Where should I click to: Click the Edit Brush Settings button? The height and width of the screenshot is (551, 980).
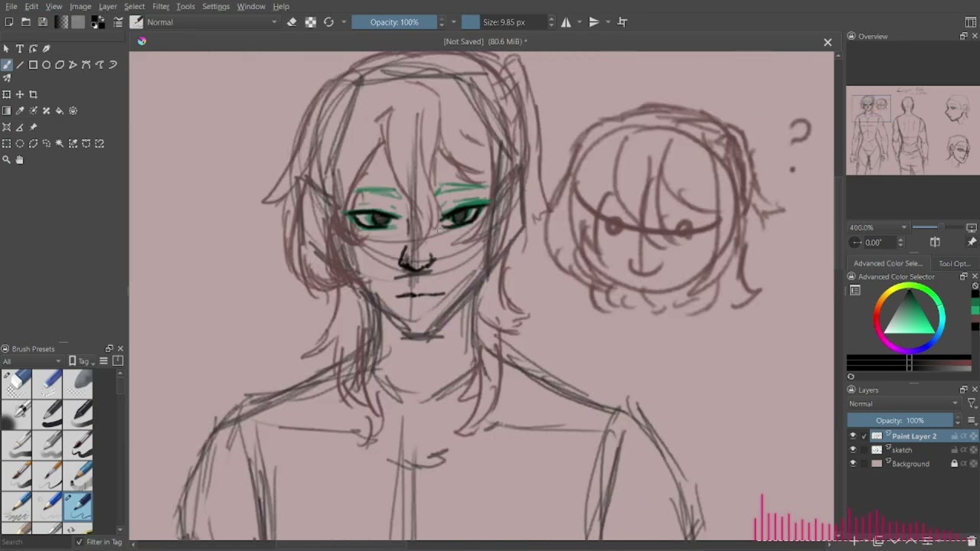point(118,22)
